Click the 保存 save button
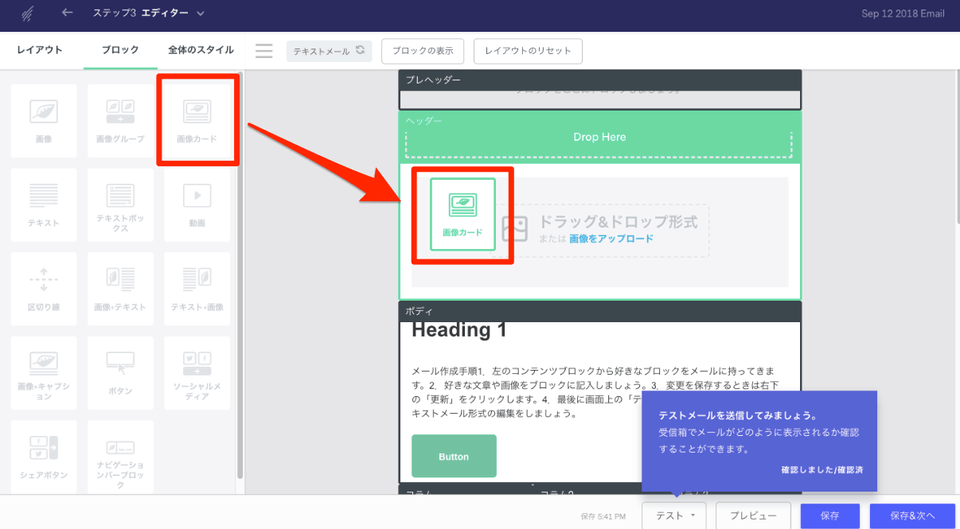The width and height of the screenshot is (960, 529). click(x=830, y=516)
